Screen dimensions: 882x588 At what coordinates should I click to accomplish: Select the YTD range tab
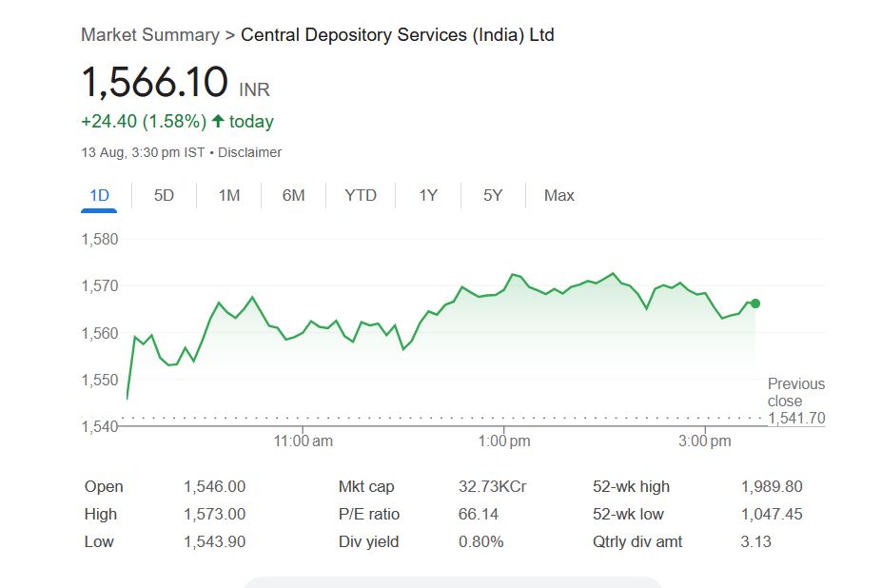(x=361, y=195)
